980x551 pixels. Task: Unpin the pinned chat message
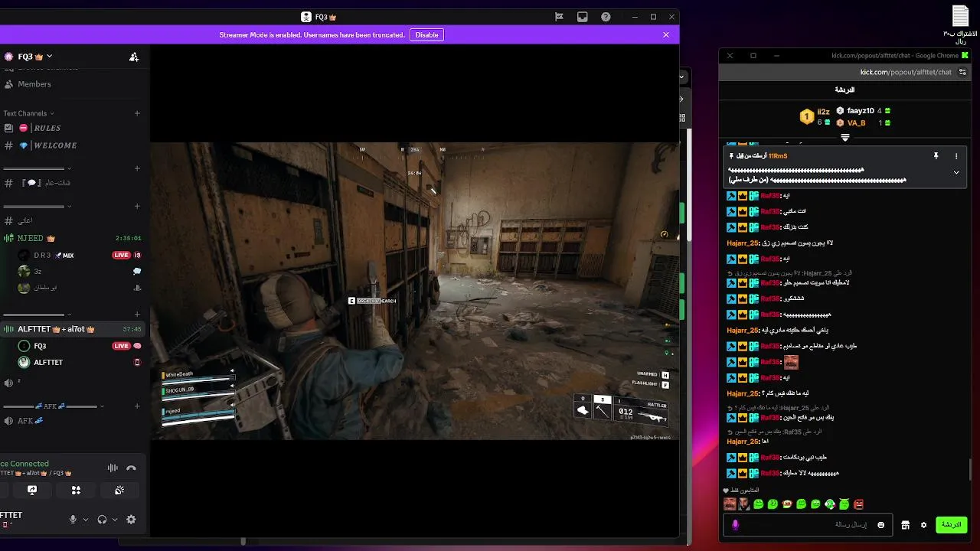(936, 156)
